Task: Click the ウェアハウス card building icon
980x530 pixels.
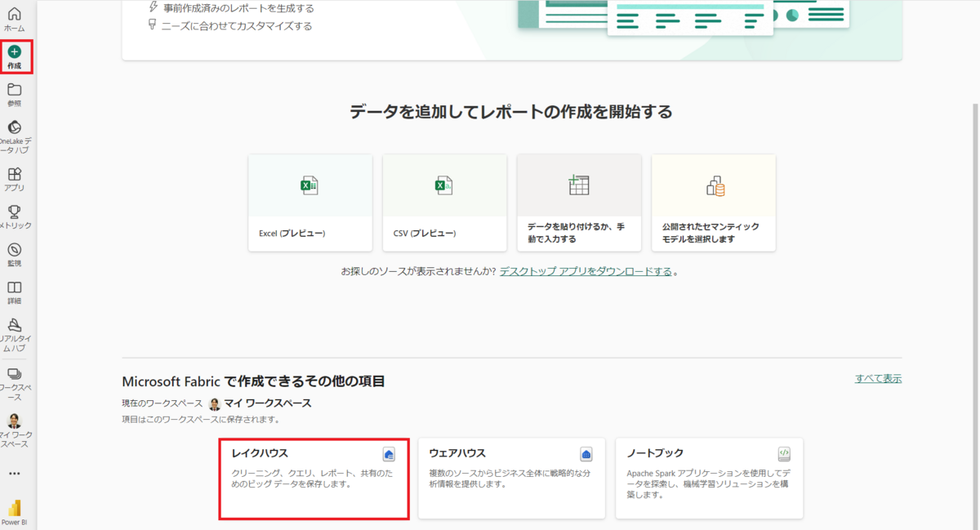Action: [x=586, y=454]
